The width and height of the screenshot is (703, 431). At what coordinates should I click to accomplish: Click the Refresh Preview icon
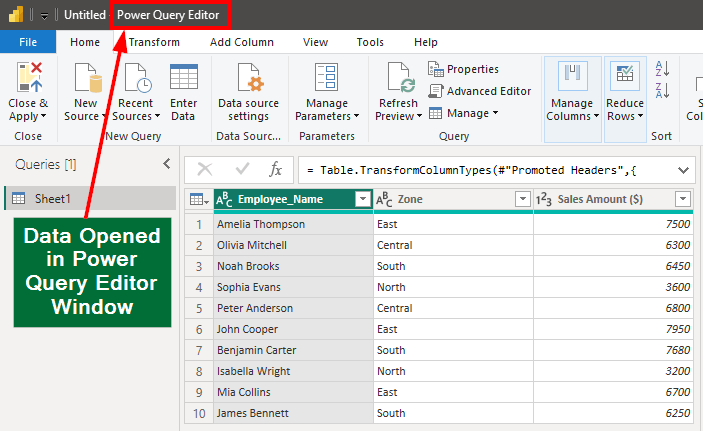pyautogui.click(x=400, y=80)
